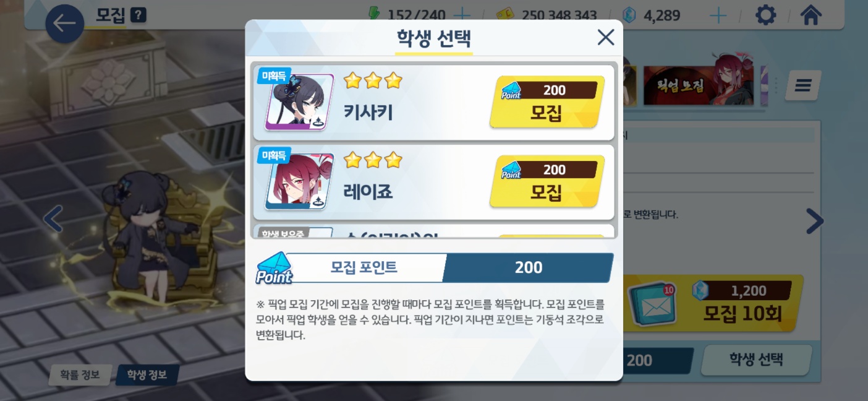Open the banner list hamburger menu
Image resolution: width=868 pixels, height=401 pixels.
point(803,85)
